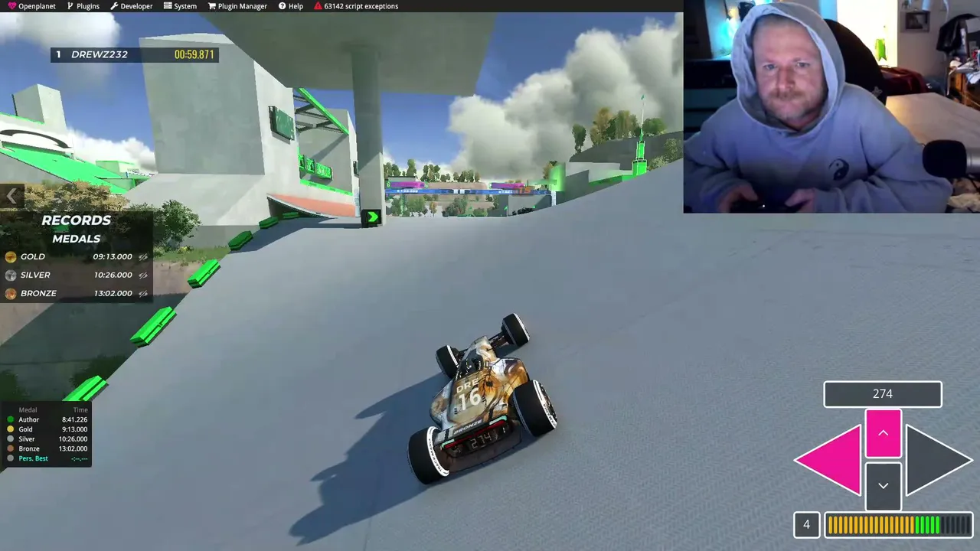Click the MEDALS heading in Records
This screenshot has width=980, height=551.
point(77,239)
